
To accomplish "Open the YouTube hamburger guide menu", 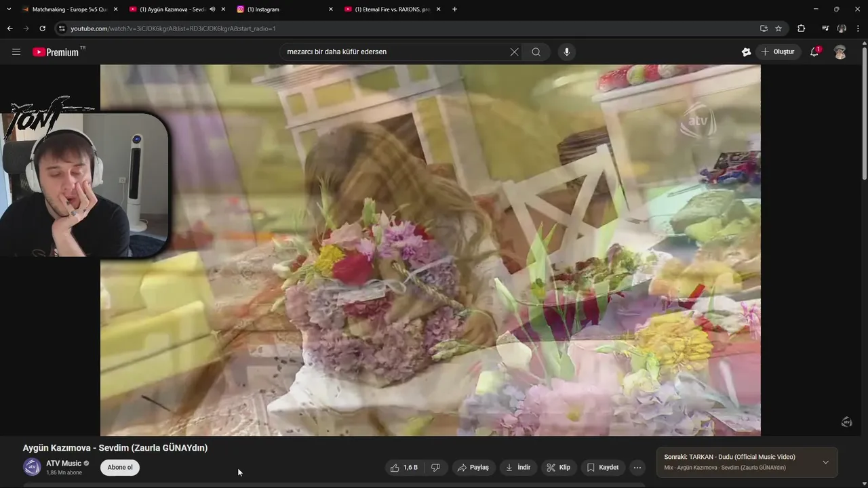I will pos(16,52).
